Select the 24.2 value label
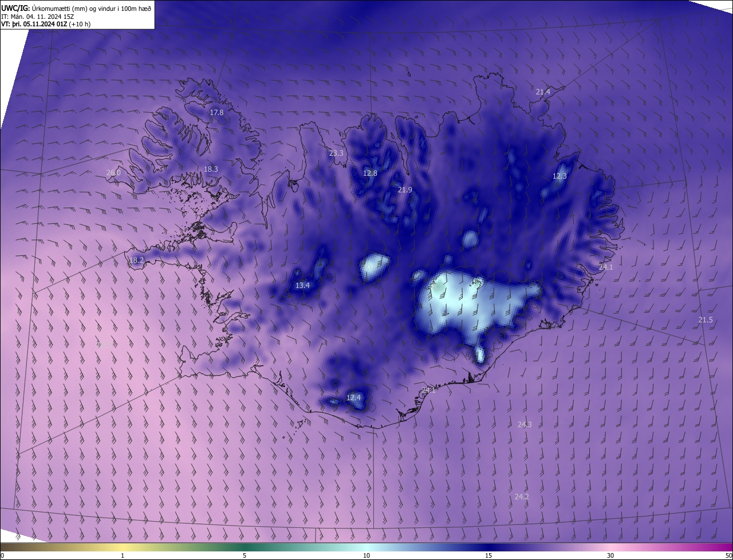This screenshot has height=560, width=733. click(522, 496)
